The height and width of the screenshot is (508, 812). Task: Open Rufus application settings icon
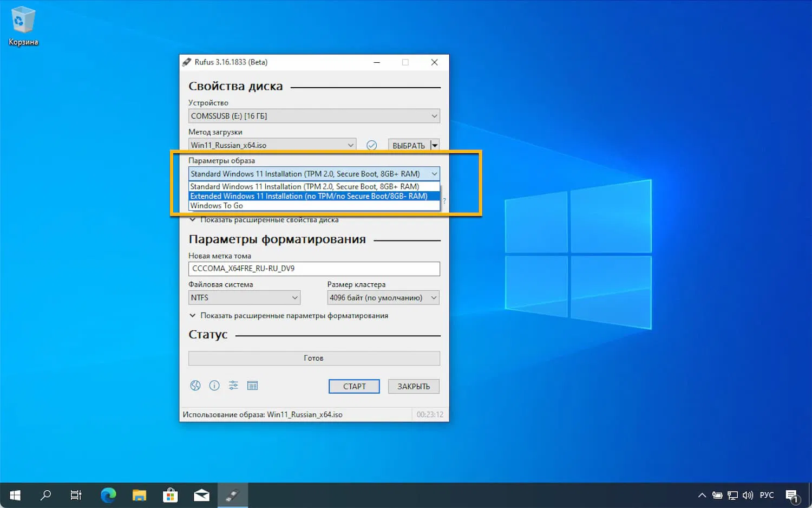[233, 386]
